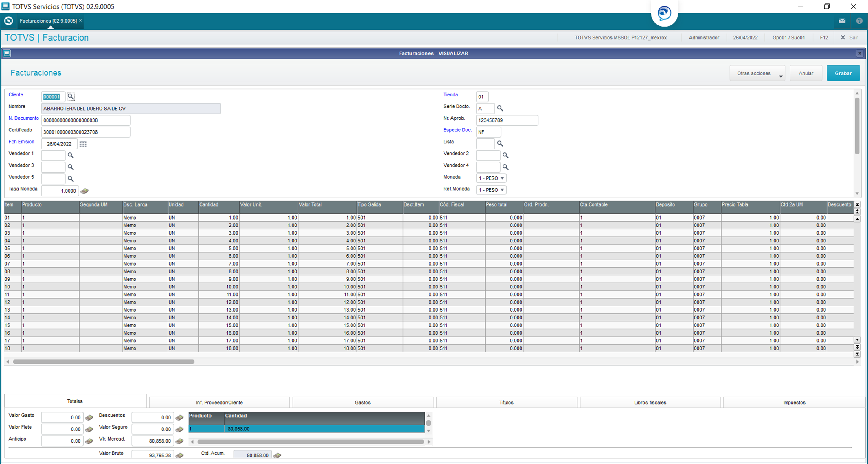Screen dimensions: 868x464
Task: Switch to the Totales tab
Action: [x=75, y=401]
